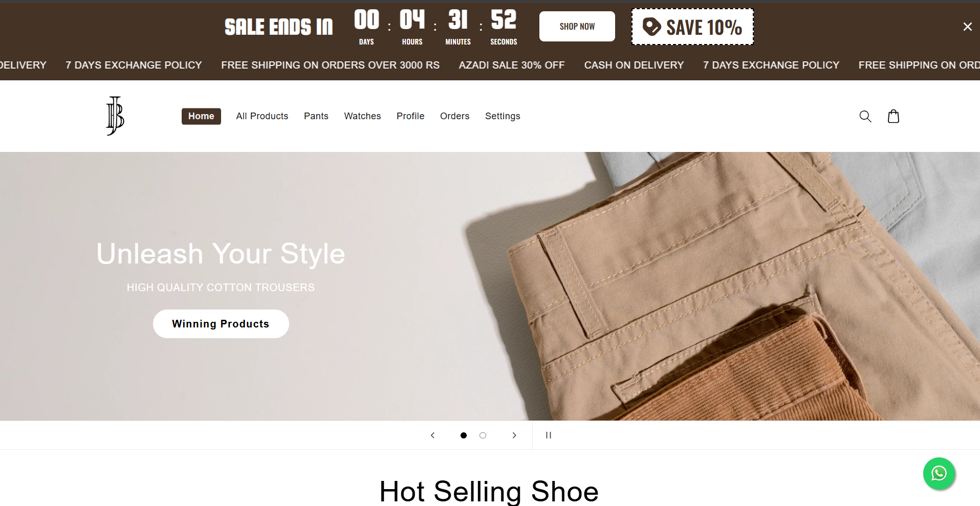
Task: Visit the Profile page link
Action: point(410,116)
